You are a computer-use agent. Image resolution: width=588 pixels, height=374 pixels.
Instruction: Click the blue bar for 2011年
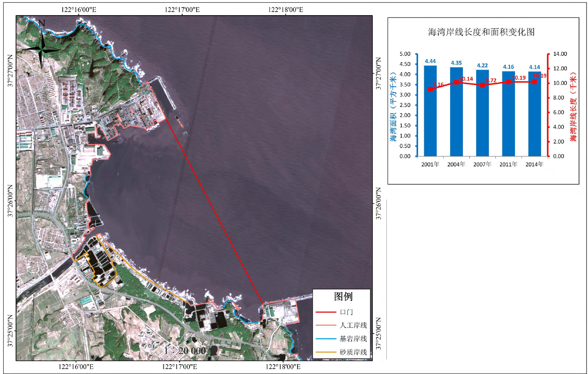pyautogui.click(x=509, y=114)
